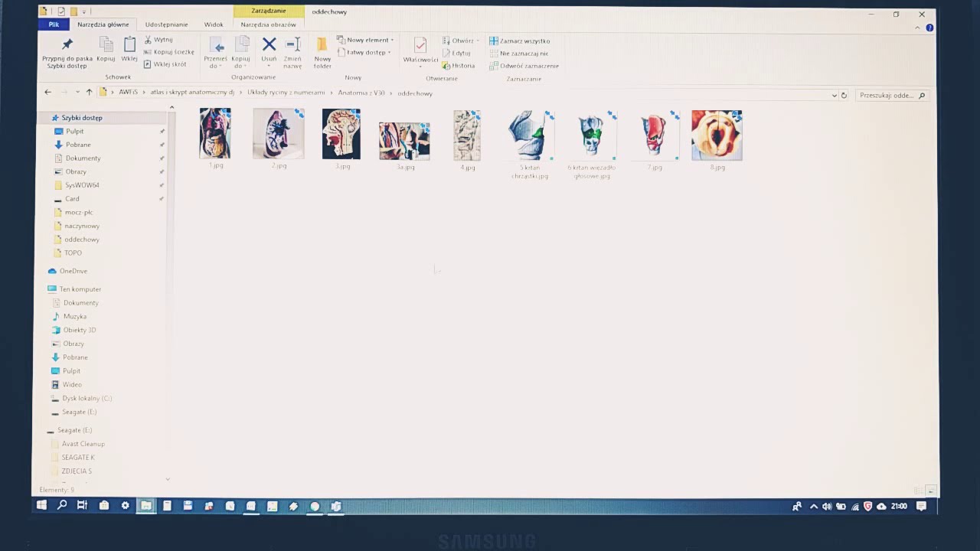980x551 pixels.
Task: Open the Plik menu
Action: (54, 24)
